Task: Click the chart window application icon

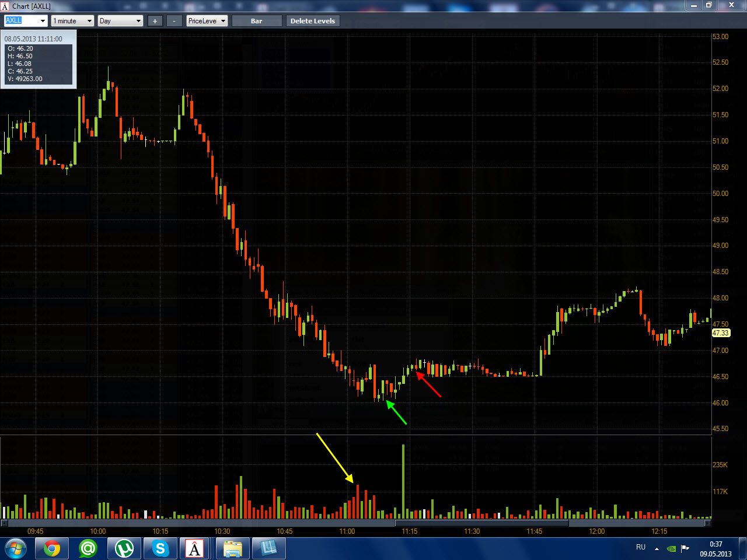Action: [5, 6]
